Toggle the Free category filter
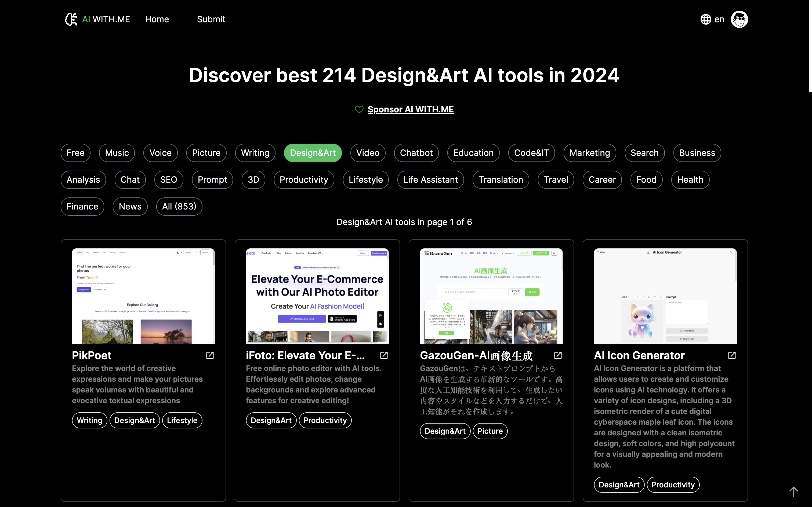 click(75, 153)
